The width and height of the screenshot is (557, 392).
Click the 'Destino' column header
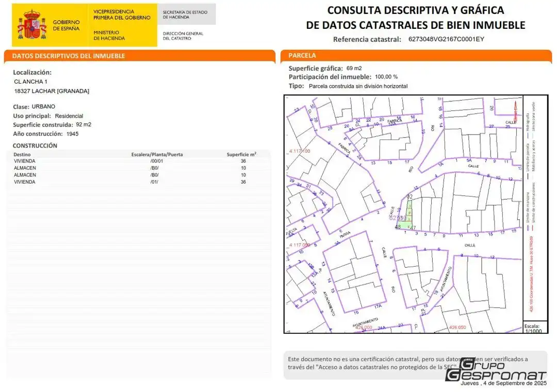(x=22, y=155)
